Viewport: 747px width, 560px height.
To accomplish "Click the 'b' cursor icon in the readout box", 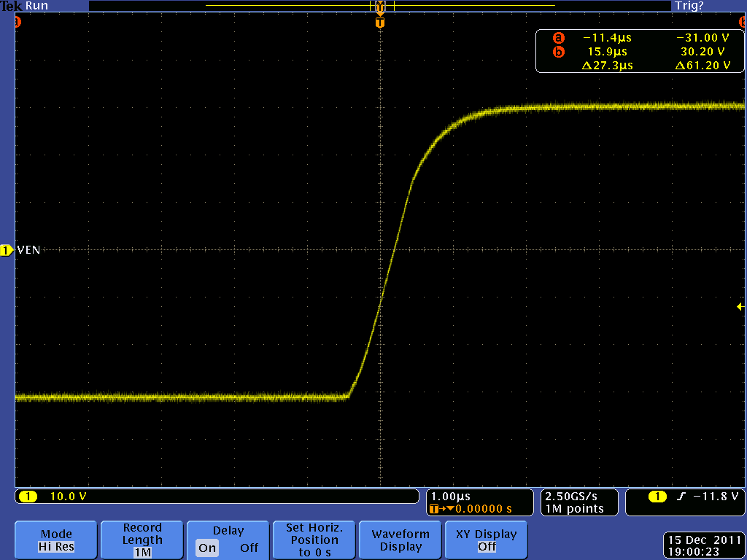I will [558, 52].
